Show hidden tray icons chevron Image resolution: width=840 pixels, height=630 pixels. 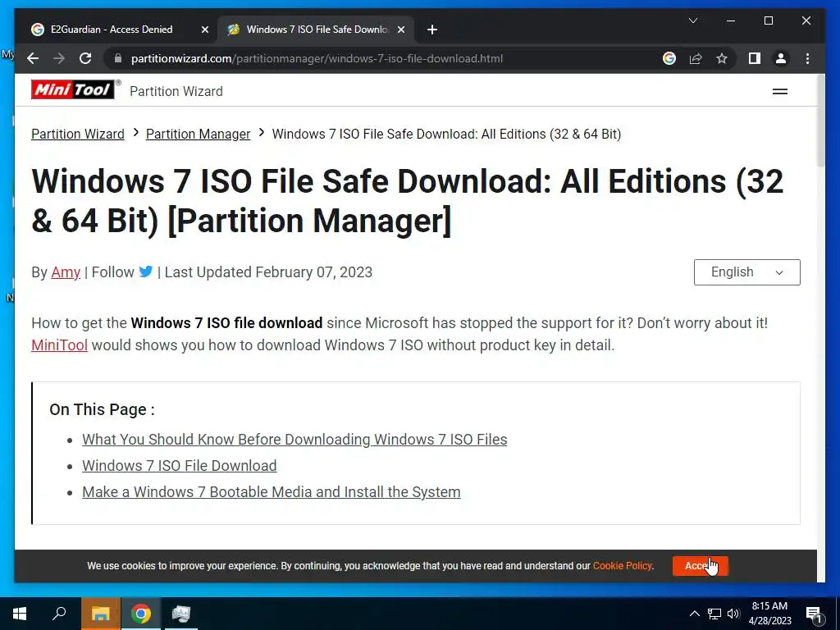694,614
